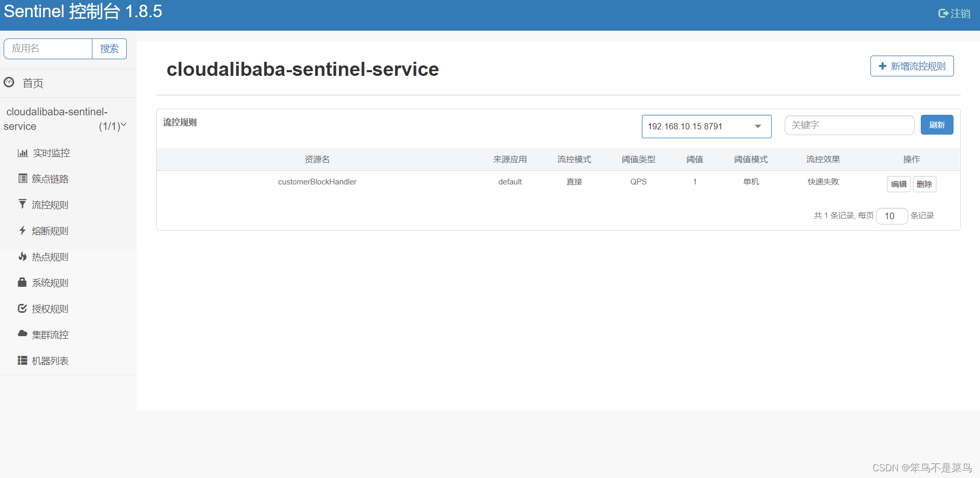Click the 单机 threshold mode cell
Image resolution: width=980 pixels, height=478 pixels.
click(751, 181)
